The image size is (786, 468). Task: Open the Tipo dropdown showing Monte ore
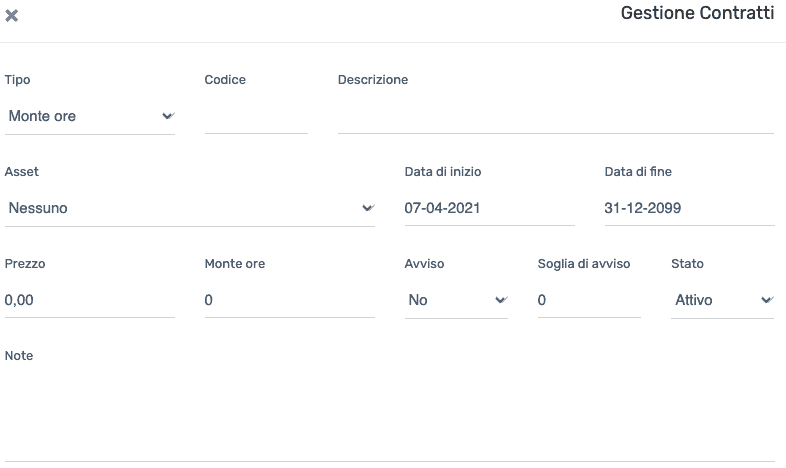(90, 116)
